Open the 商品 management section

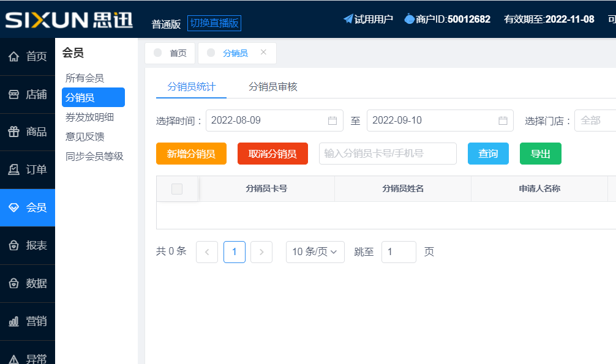pos(27,132)
